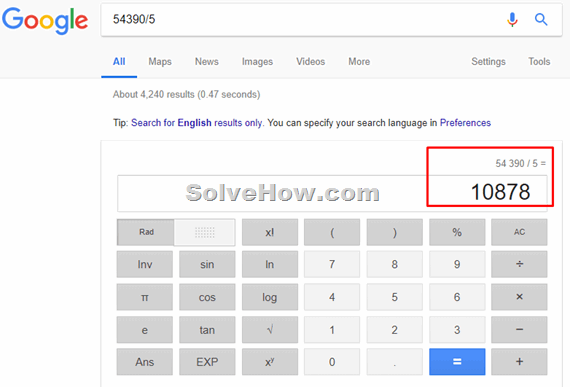Switch to the News tab
Image resolution: width=570 pixels, height=387 pixels.
click(207, 61)
